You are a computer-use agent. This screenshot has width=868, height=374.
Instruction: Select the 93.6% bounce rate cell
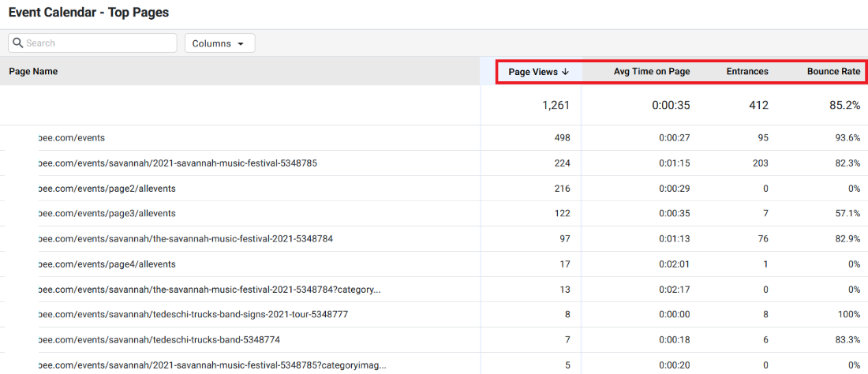[x=848, y=138]
